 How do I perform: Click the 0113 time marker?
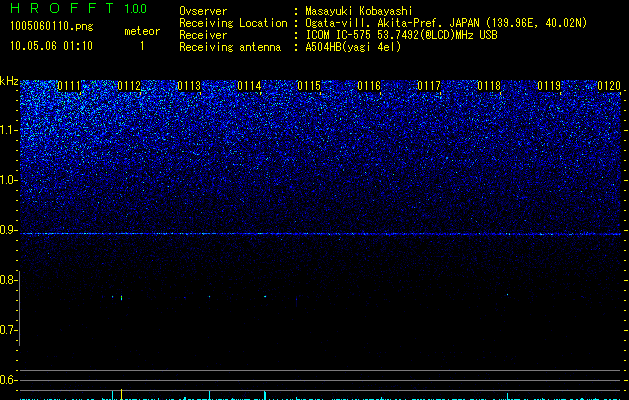[x=189, y=86]
